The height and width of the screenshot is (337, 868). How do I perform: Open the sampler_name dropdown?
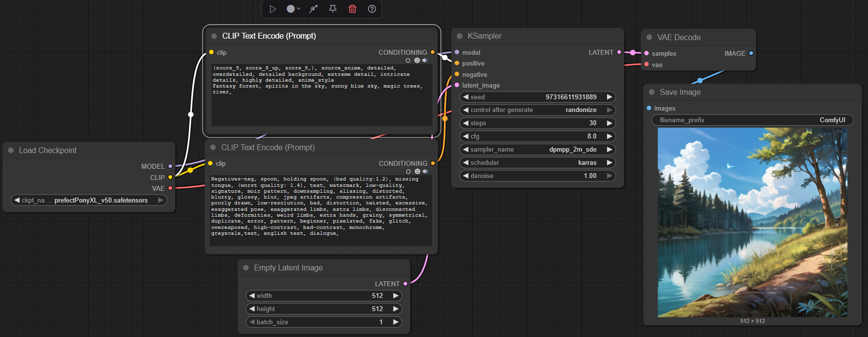point(537,150)
